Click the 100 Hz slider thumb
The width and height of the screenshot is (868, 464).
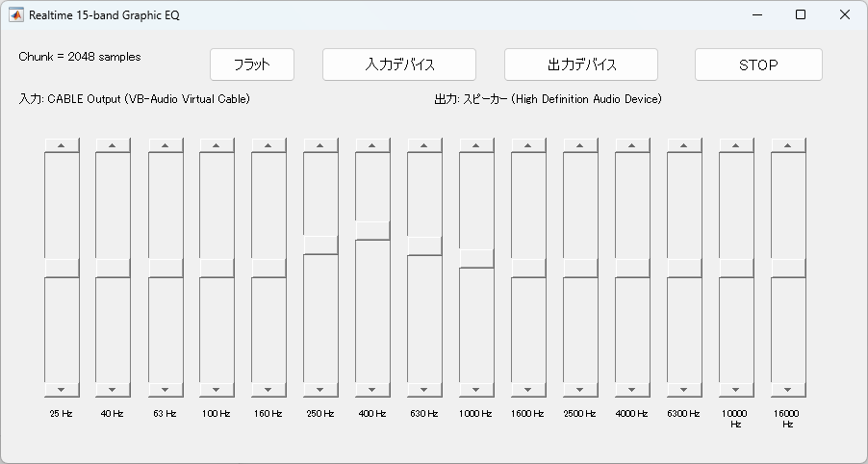tap(217, 268)
